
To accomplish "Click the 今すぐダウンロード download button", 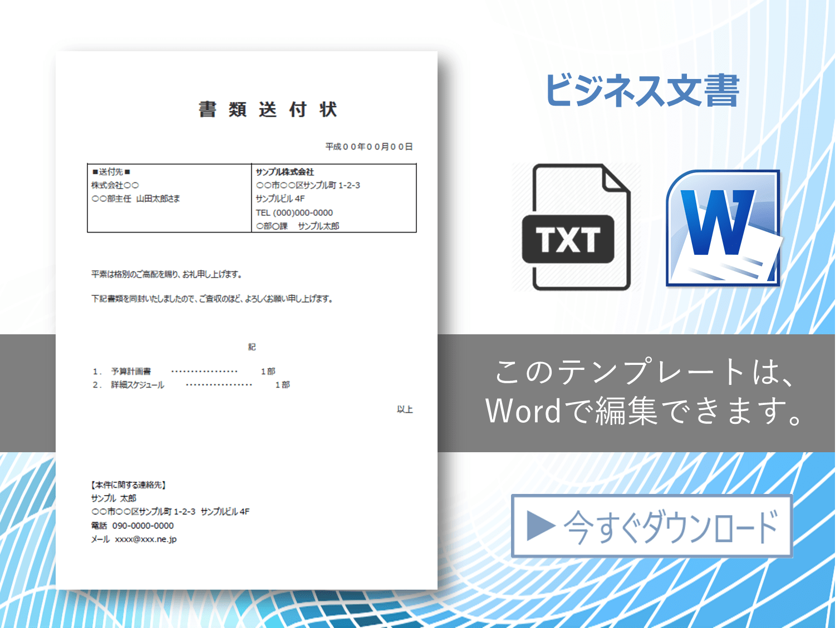I will click(652, 526).
